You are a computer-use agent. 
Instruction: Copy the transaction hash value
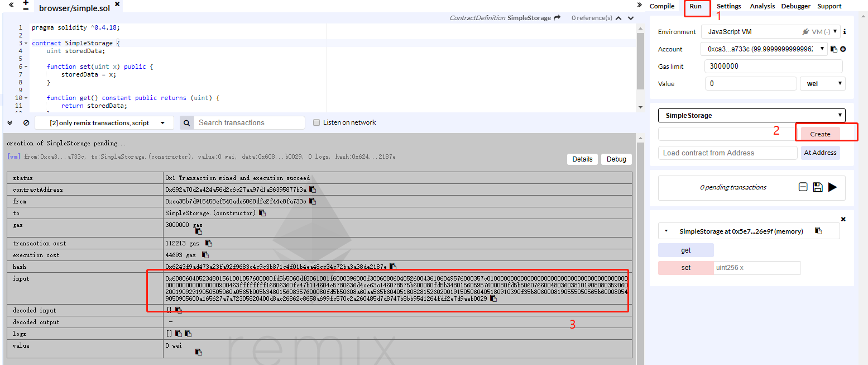pyautogui.click(x=393, y=267)
